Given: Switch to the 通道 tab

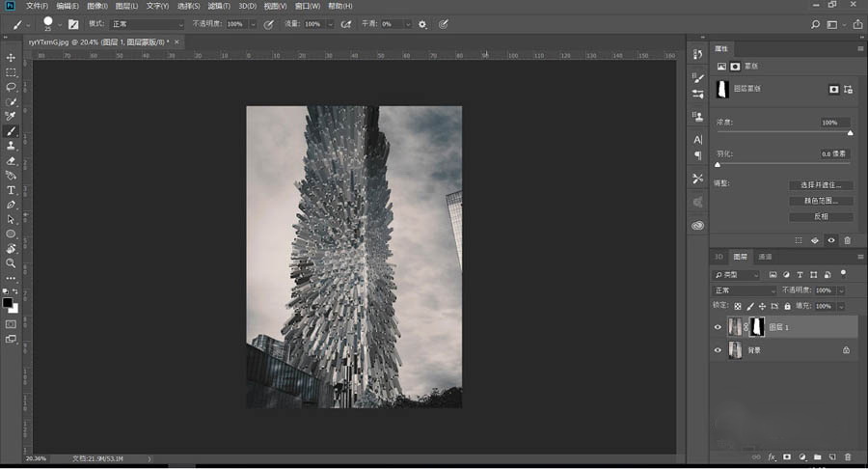Looking at the screenshot, I should pos(765,257).
